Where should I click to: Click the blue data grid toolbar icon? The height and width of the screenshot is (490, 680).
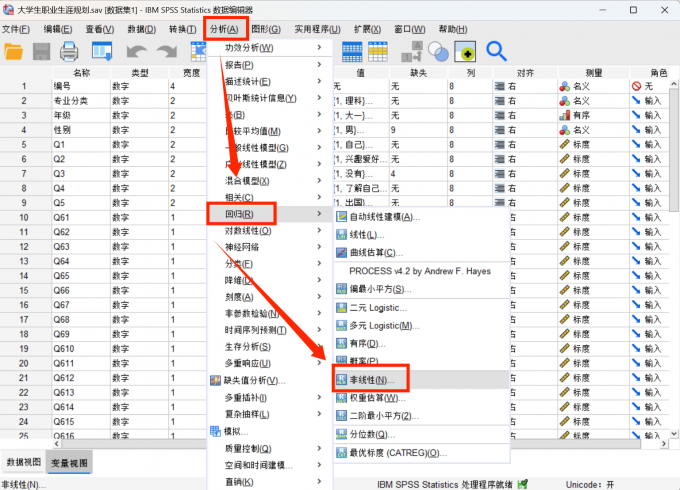[352, 52]
